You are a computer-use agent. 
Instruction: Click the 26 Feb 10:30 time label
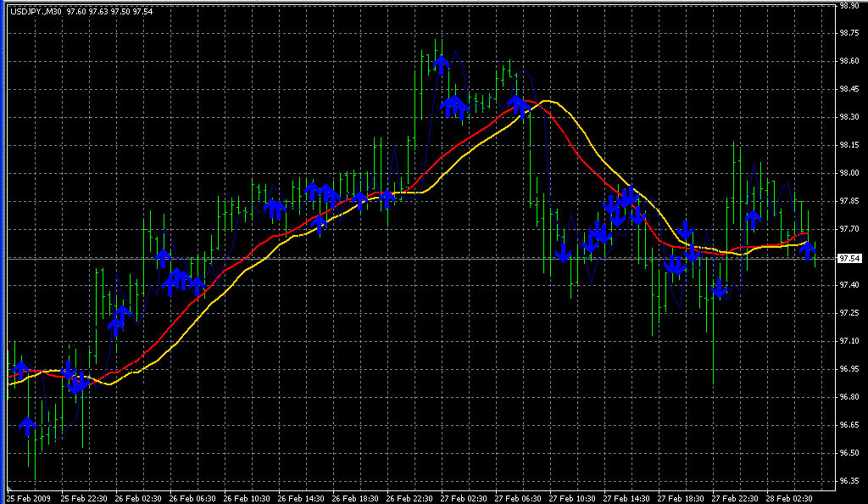coord(246,497)
